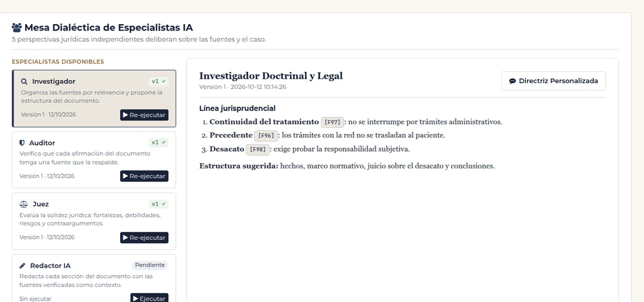
Task: Click the Mesa Dialéctica de Especialistas IA title
Action: [108, 27]
